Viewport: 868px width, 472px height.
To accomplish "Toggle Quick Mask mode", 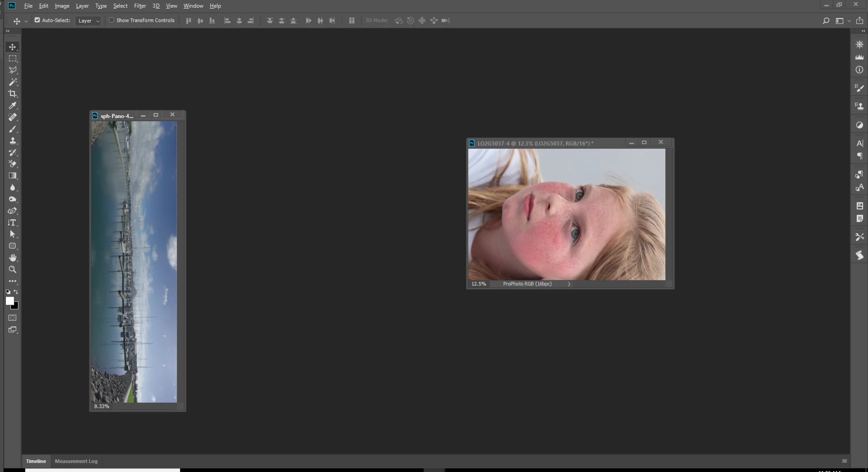I will (x=13, y=318).
